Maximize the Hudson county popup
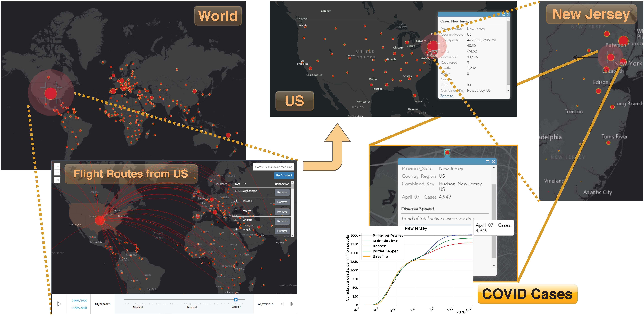 [x=488, y=161]
